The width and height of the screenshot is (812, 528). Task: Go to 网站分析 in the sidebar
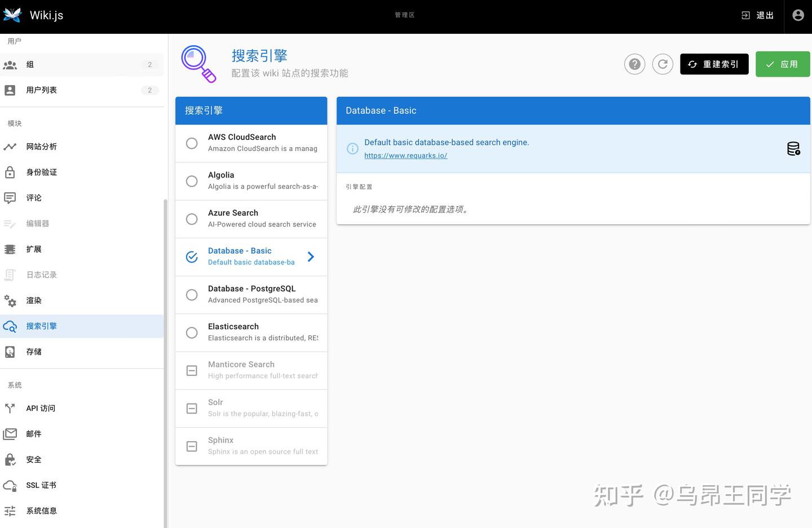(x=82, y=147)
